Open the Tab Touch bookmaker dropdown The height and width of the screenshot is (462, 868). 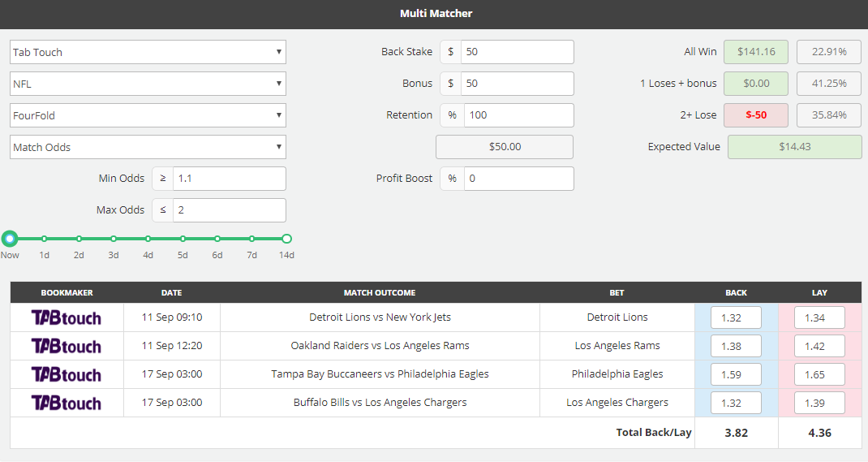(x=148, y=52)
